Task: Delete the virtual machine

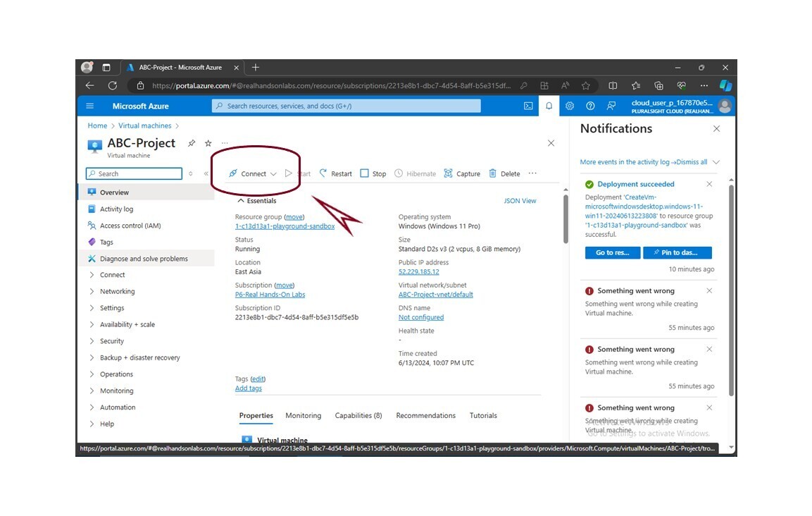Action: 504,173
